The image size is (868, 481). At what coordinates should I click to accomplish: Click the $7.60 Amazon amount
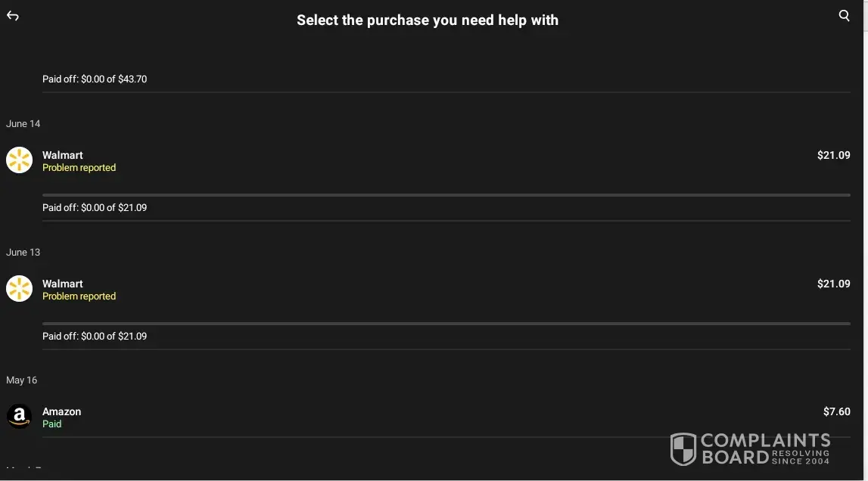click(836, 411)
